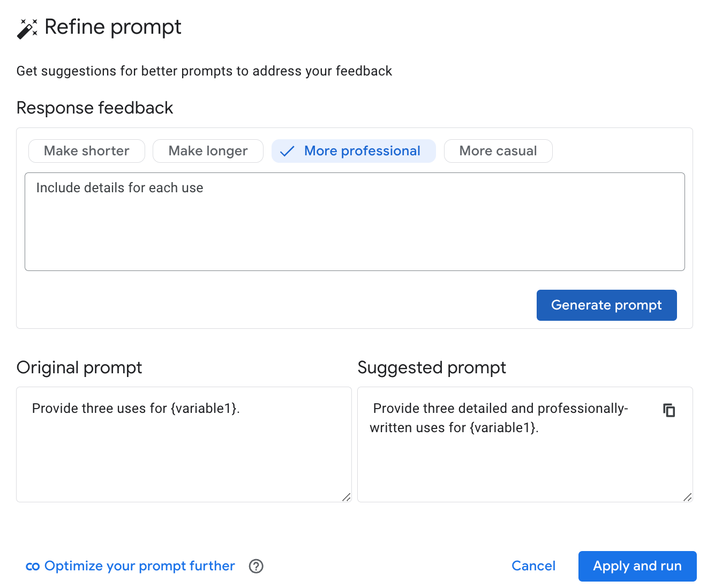Image resolution: width=707 pixels, height=588 pixels.
Task: Click resize handle of Suggested prompt box
Action: pos(688,497)
